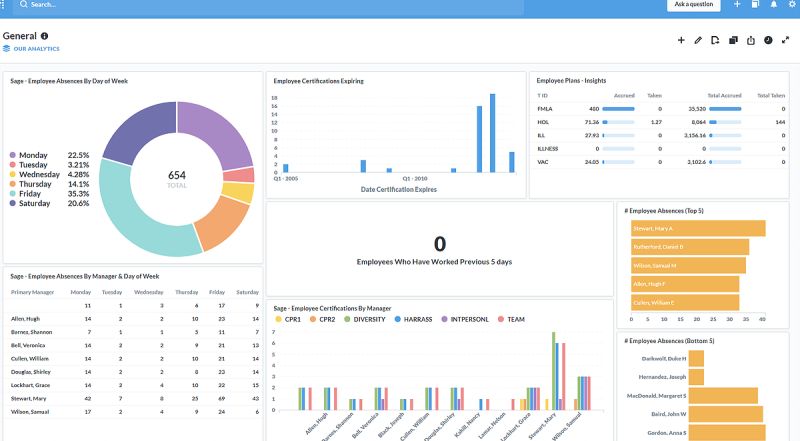The width and height of the screenshot is (800, 441).
Task: Click the Stewart, Mary A top-5 bar
Action: click(x=698, y=228)
